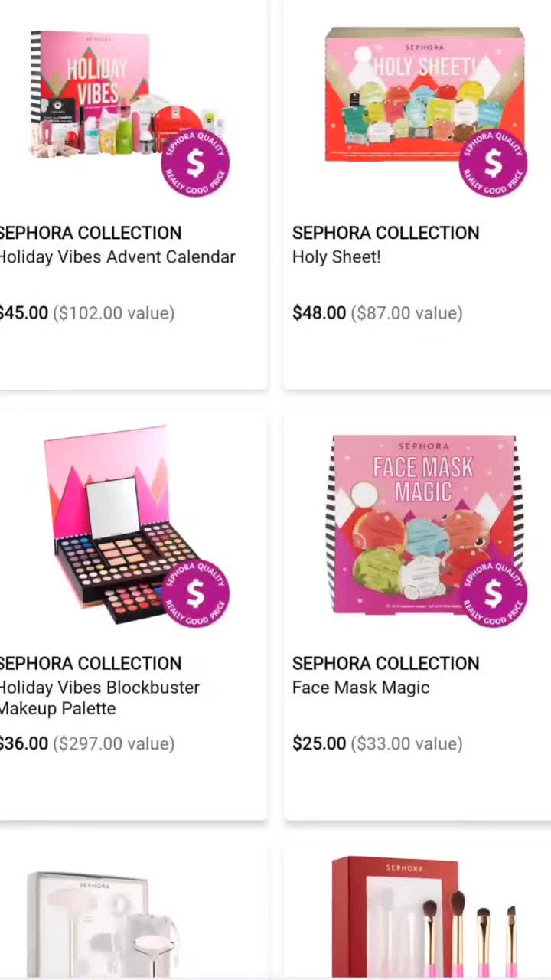
Task: Tap the $36.00 ($297.00 value) price
Action: pyautogui.click(x=86, y=743)
